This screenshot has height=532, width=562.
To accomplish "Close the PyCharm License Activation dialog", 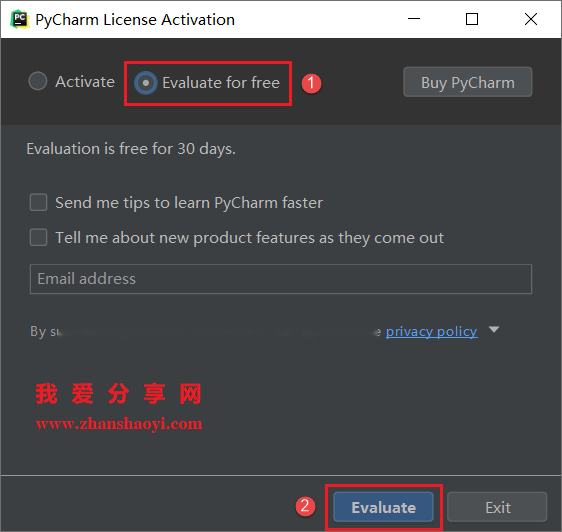I will [x=531, y=19].
